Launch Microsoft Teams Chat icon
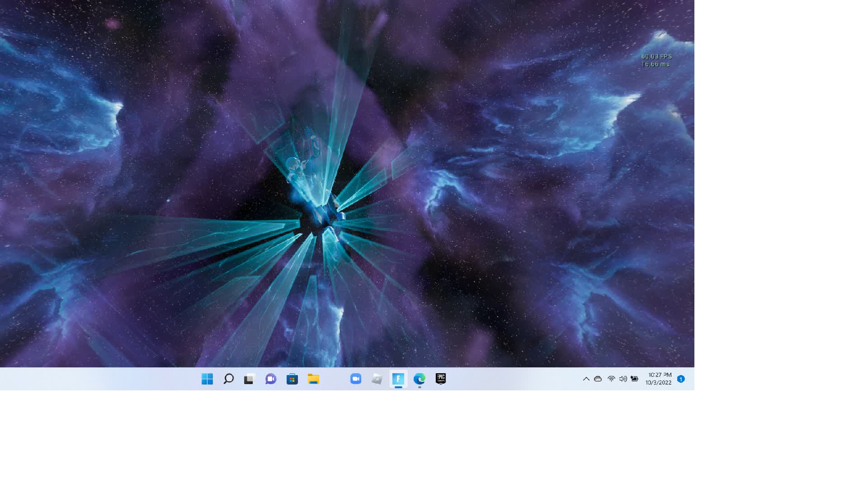 pyautogui.click(x=271, y=379)
